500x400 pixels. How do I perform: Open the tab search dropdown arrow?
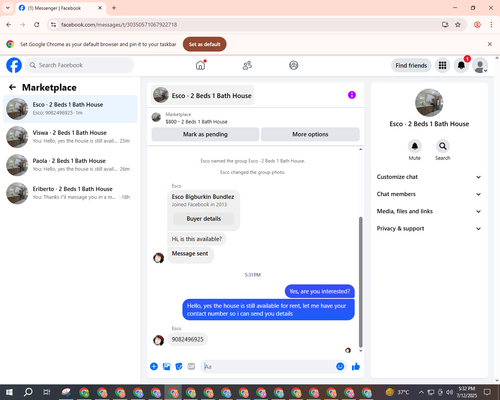tap(8, 8)
